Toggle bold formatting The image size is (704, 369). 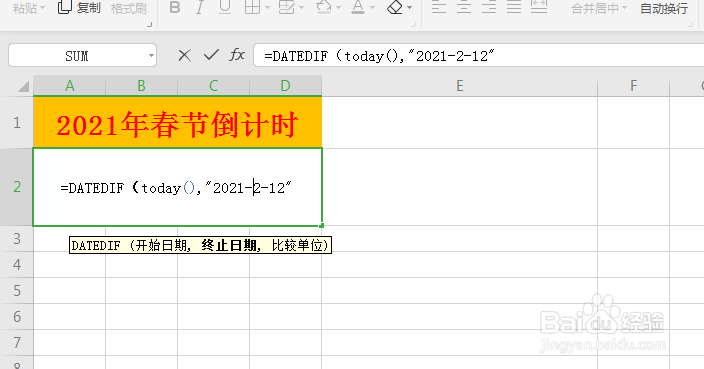(175, 8)
